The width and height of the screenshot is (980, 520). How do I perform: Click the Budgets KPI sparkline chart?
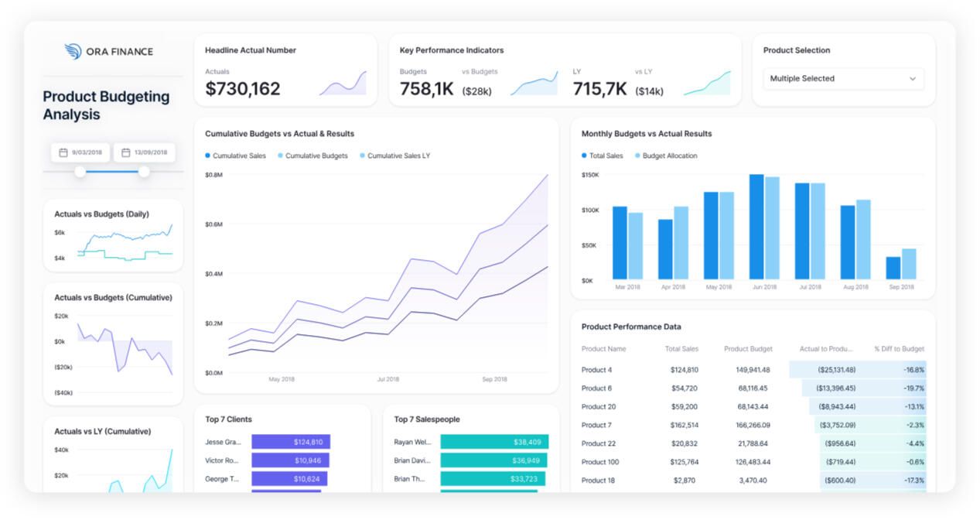[x=534, y=83]
